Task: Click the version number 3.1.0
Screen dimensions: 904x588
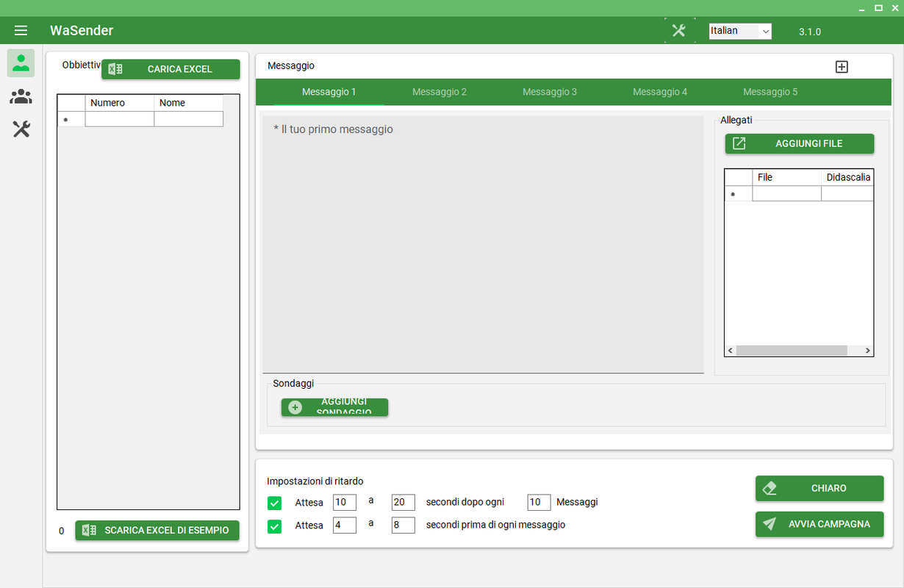Action: pos(810,32)
